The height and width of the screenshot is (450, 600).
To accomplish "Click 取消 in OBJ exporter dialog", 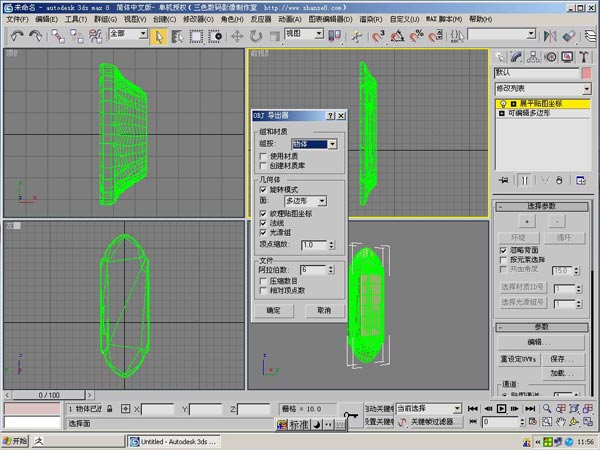I will [x=324, y=310].
